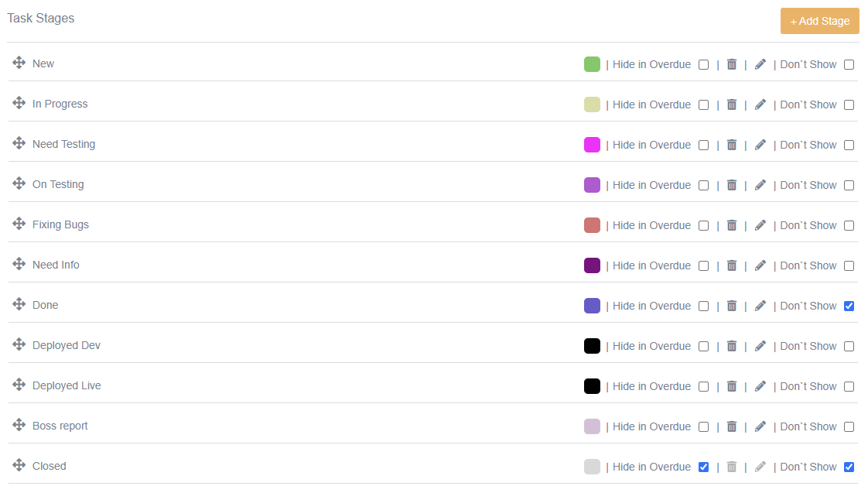
Task: Delete the Need Testing stage
Action: pyautogui.click(x=732, y=145)
